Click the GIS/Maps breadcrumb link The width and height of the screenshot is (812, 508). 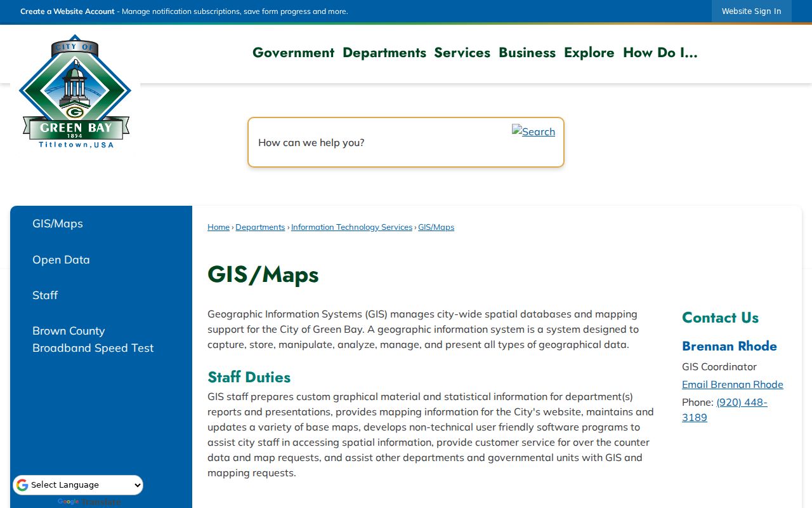click(x=436, y=227)
